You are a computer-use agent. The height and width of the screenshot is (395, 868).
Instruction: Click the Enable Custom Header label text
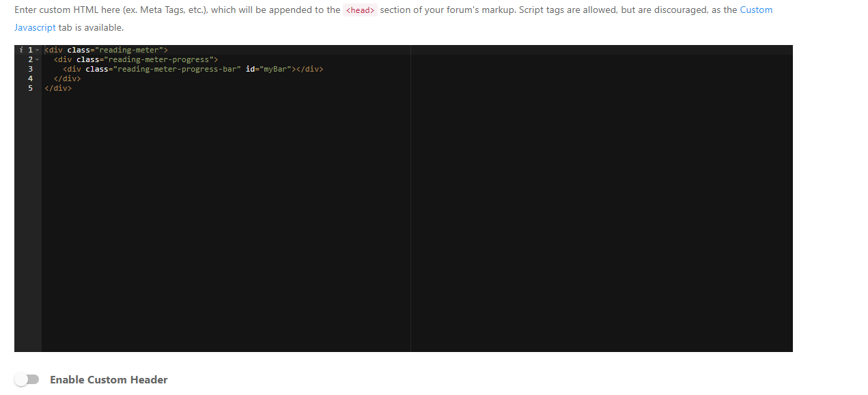(x=109, y=379)
